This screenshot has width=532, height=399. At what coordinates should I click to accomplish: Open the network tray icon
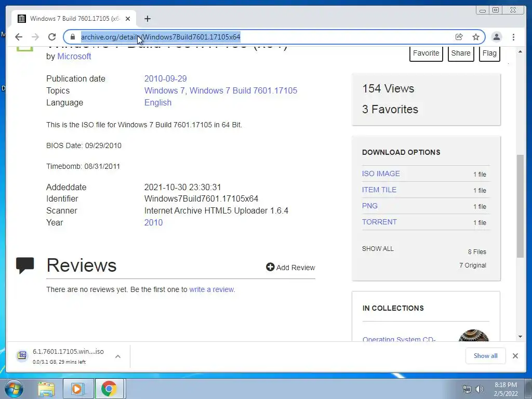pyautogui.click(x=467, y=390)
